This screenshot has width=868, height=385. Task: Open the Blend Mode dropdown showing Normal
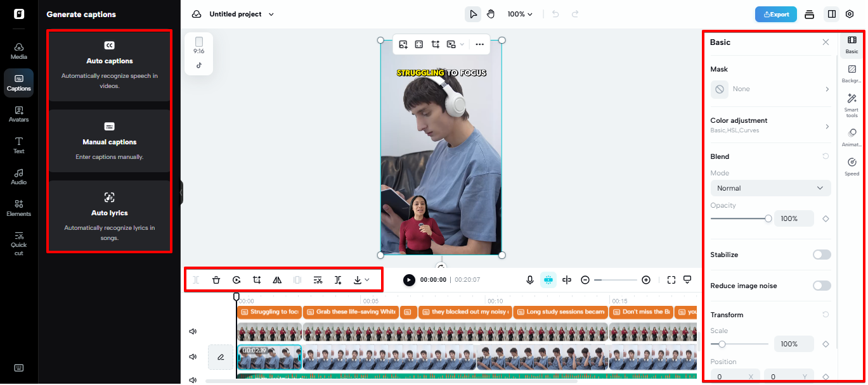[770, 187]
